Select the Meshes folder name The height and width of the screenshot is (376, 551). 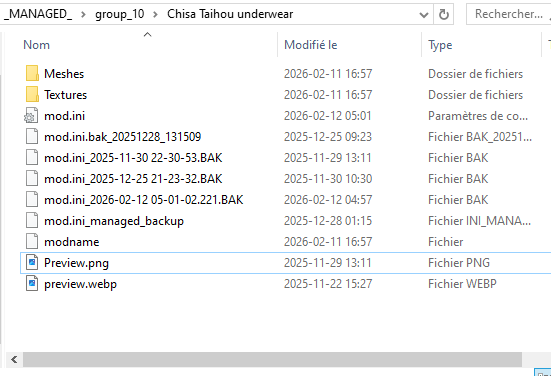[64, 74]
